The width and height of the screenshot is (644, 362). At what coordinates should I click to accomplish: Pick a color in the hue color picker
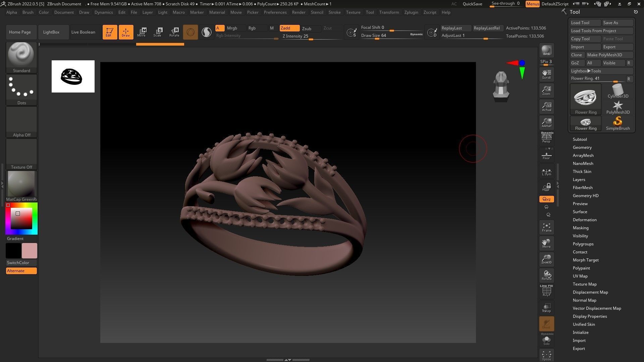(x=21, y=219)
